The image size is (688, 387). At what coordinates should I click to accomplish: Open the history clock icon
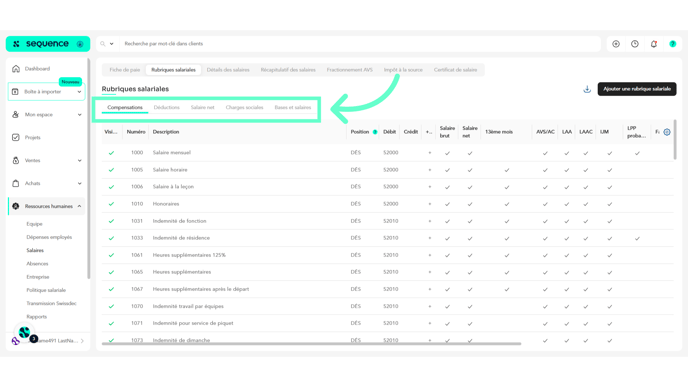coord(635,44)
